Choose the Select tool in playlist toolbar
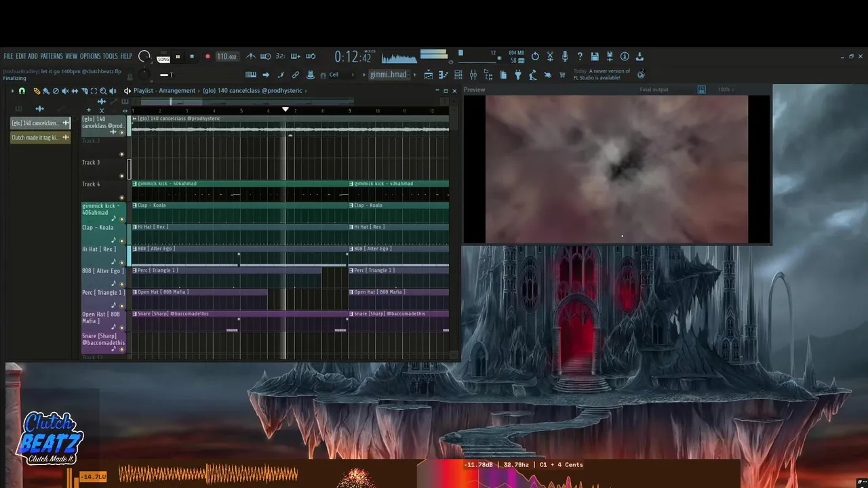Image resolution: width=868 pixels, height=488 pixels. coord(94,91)
